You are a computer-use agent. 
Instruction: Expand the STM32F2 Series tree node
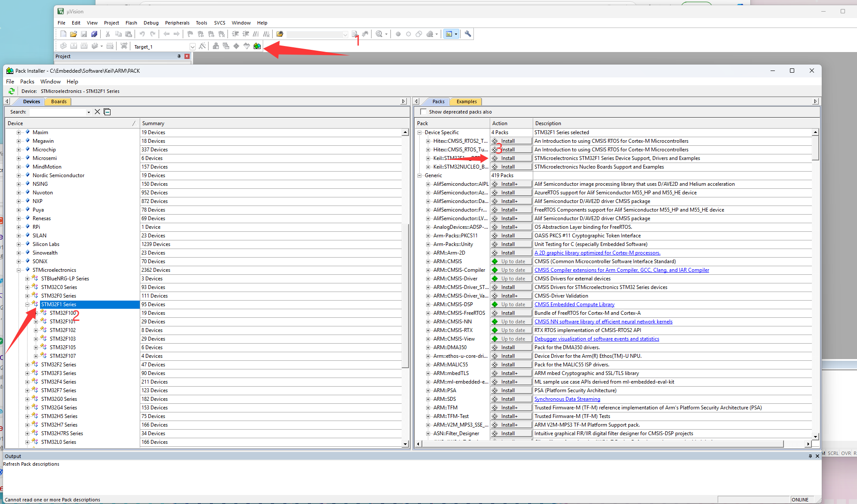27,364
